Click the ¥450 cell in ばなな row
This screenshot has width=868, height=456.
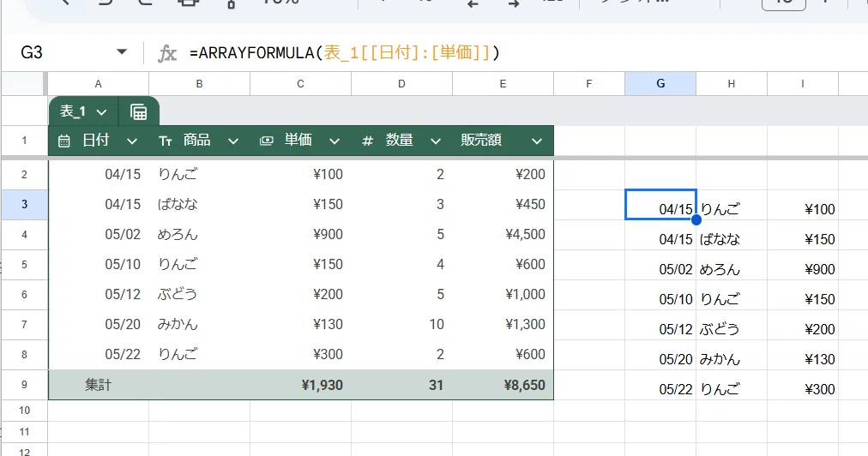tap(530, 204)
